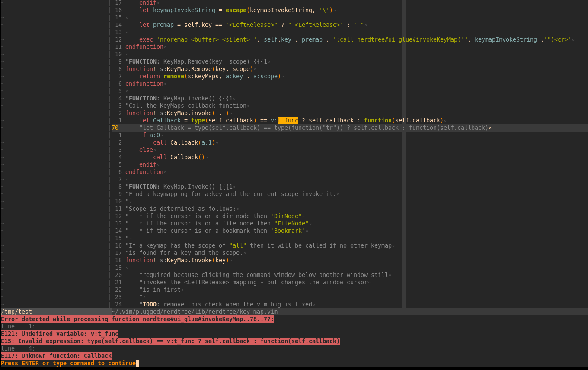Click the 'else' keyword line
Viewport: 588px width, 370px height.
click(x=146, y=150)
